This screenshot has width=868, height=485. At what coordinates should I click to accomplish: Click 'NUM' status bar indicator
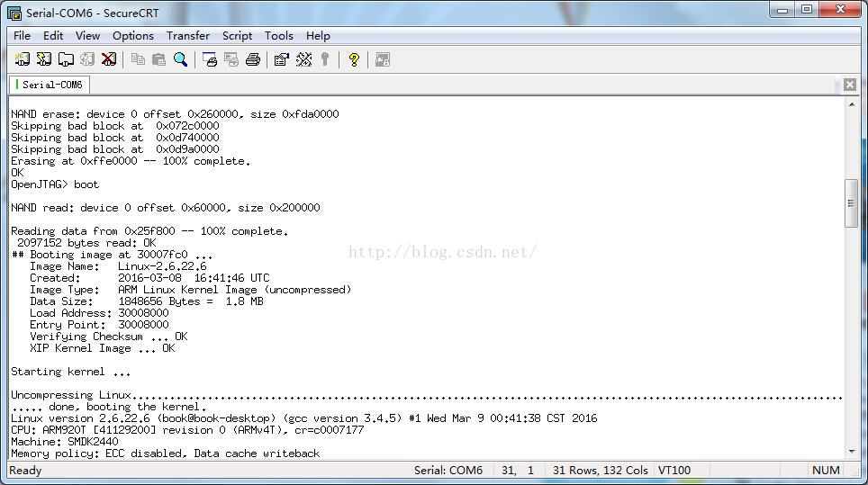point(826,470)
